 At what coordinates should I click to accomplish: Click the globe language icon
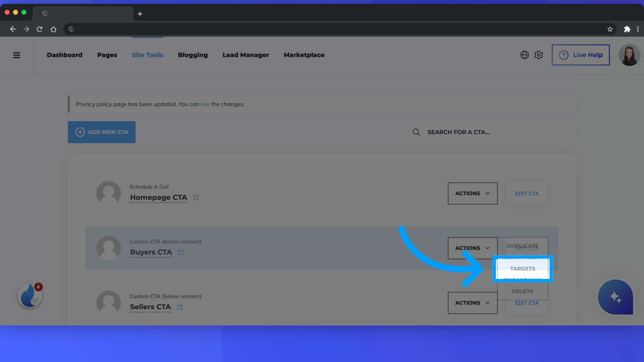[525, 55]
